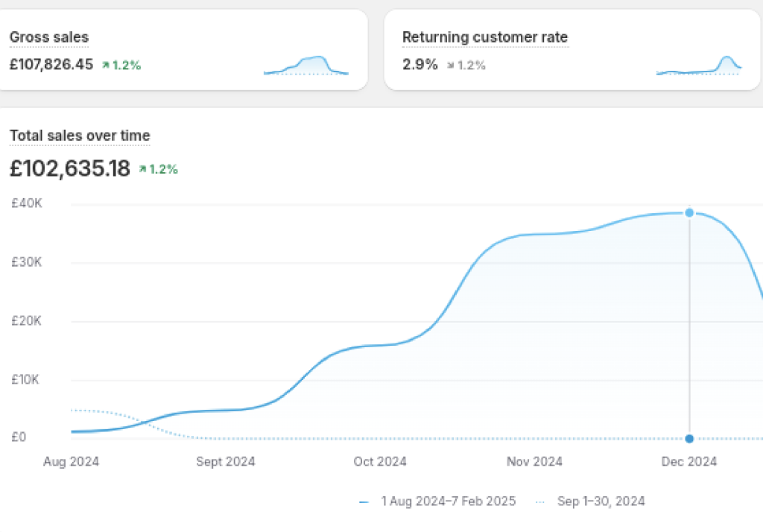The width and height of the screenshot is (763, 532).
Task: Open the Returning customer rate report title
Action: [484, 37]
